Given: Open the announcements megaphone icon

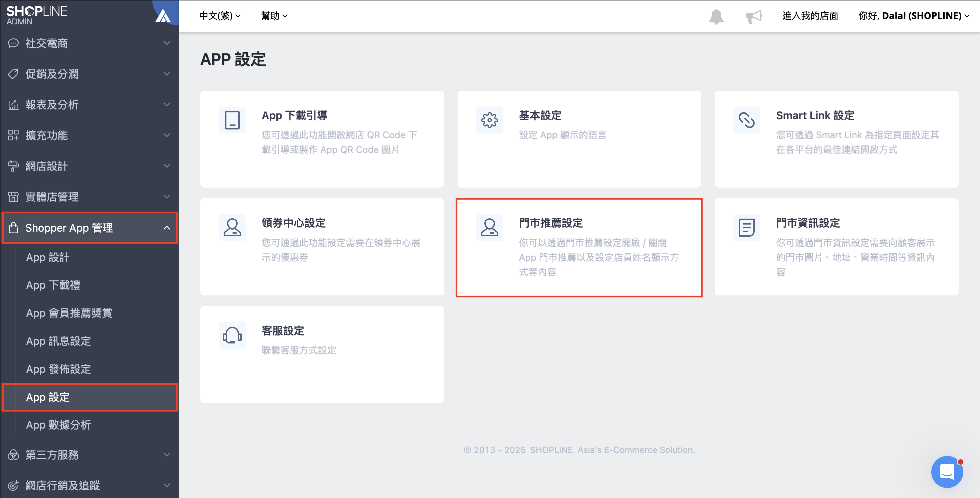Looking at the screenshot, I should coord(753,16).
